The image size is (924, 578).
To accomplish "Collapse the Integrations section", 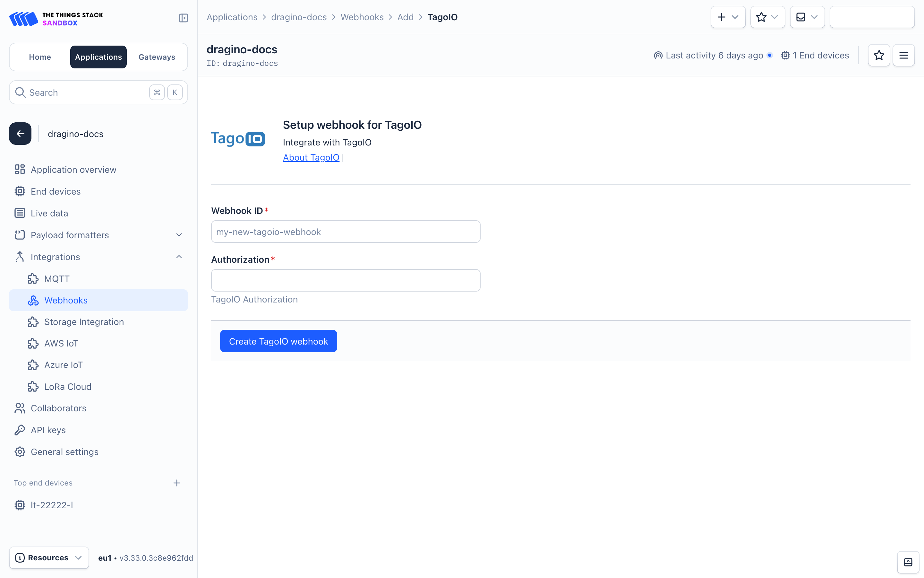I will point(98,257).
